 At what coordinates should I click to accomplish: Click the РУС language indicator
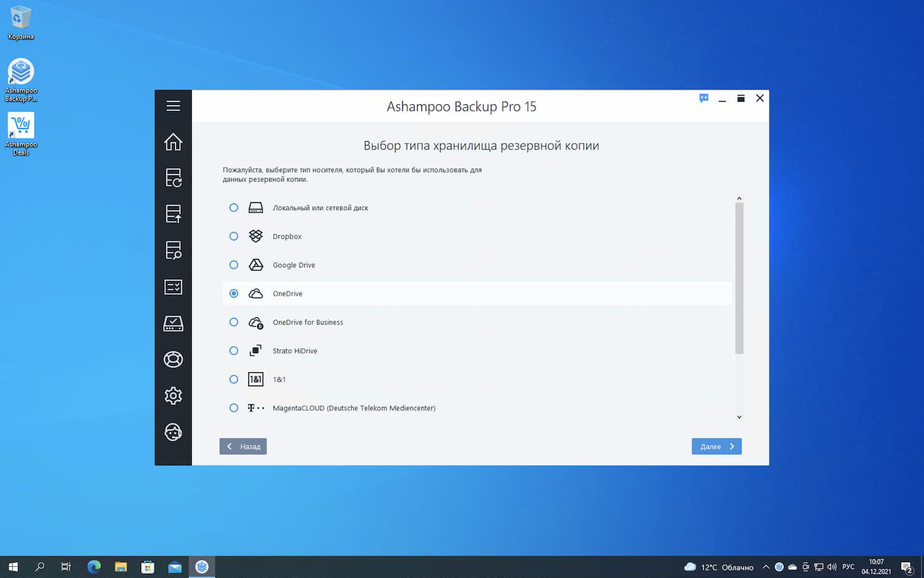point(848,567)
